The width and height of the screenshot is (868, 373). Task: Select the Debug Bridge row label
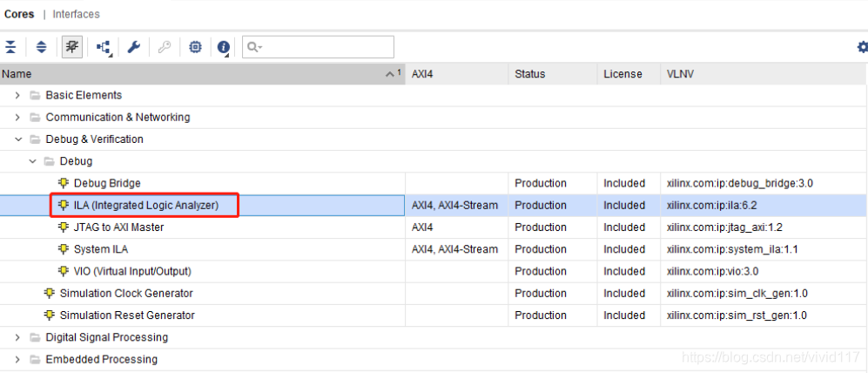tap(107, 183)
